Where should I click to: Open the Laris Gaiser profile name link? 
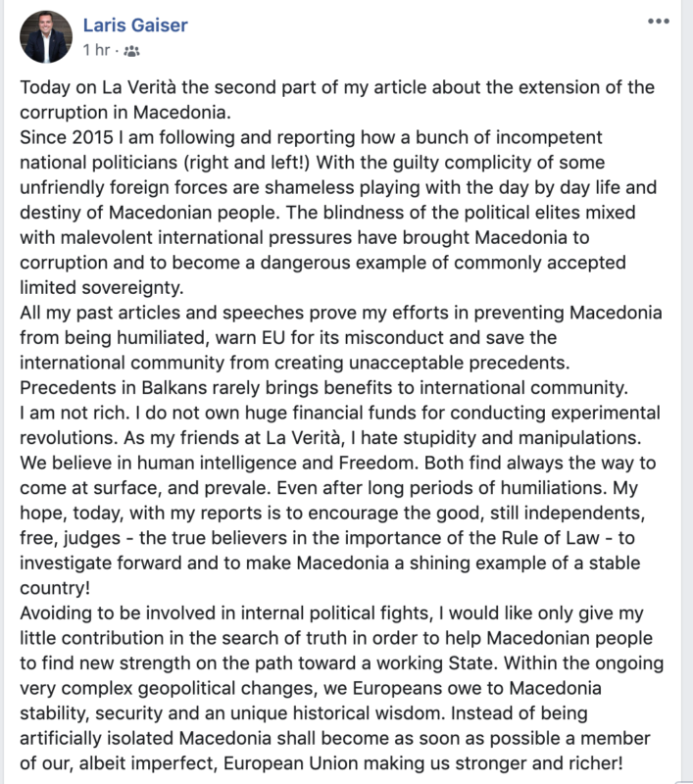click(x=135, y=25)
